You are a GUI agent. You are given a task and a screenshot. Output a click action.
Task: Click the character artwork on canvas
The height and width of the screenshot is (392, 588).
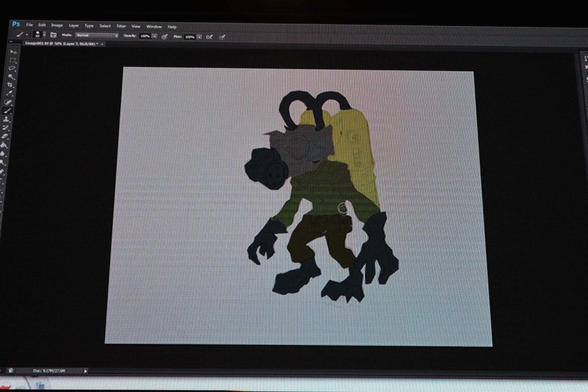pyautogui.click(x=321, y=196)
